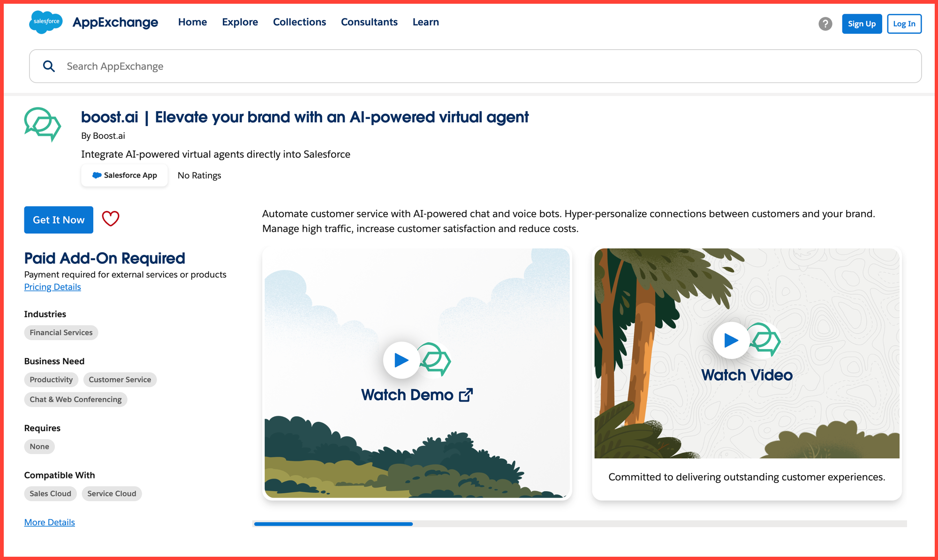The image size is (938, 560).
Task: Navigate to the Consultants menu item
Action: (x=369, y=22)
